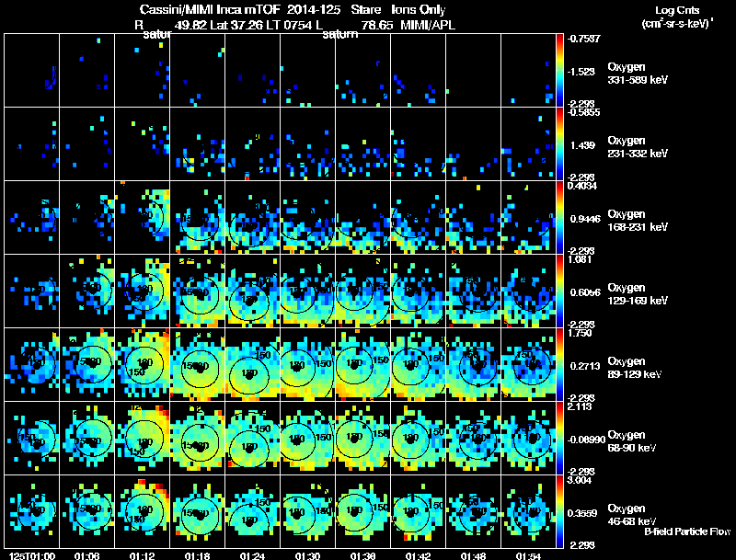Click the Oxygen 46-68 keV color bar
736x560 pixels.
(x=559, y=511)
